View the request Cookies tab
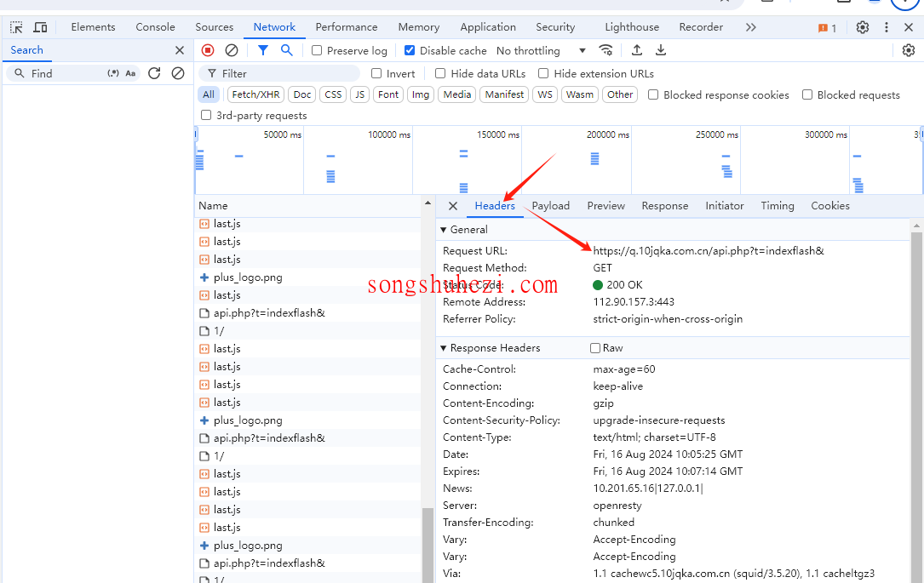This screenshot has width=924, height=583. point(830,205)
